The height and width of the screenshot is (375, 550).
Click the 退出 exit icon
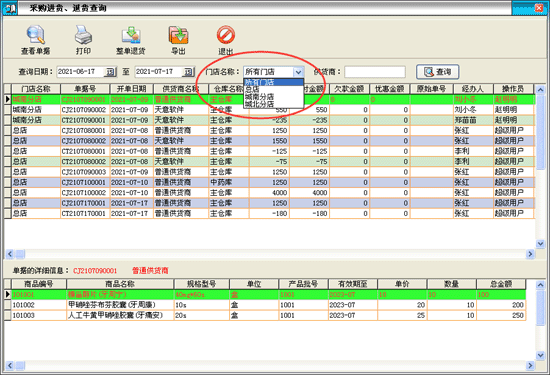point(226,35)
